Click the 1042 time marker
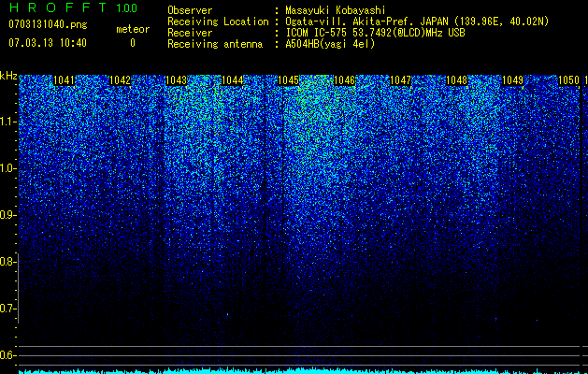This screenshot has height=374, width=588. pyautogui.click(x=120, y=80)
